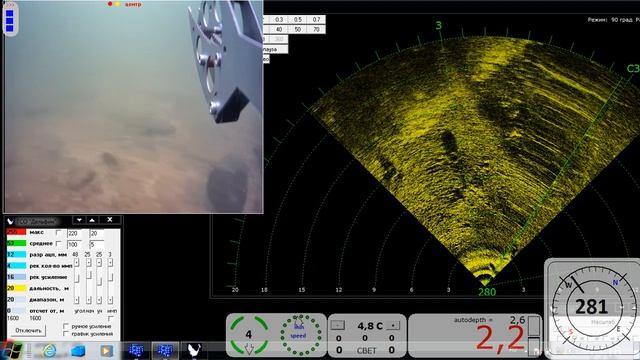The height and width of the screenshot is (360, 640).
Task: Click the bottom blue square in camera overlay
Action: click(10, 28)
